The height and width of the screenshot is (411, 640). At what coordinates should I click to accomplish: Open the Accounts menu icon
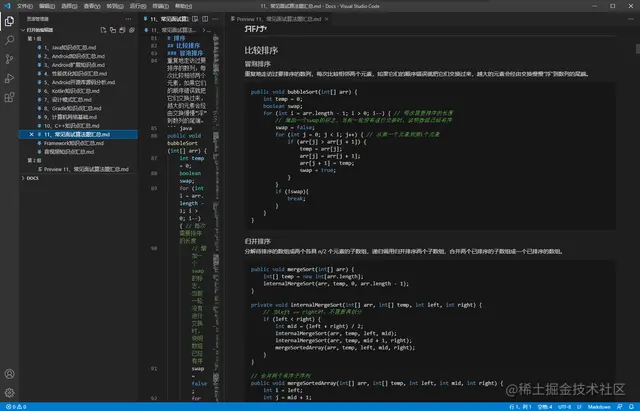(x=9, y=374)
